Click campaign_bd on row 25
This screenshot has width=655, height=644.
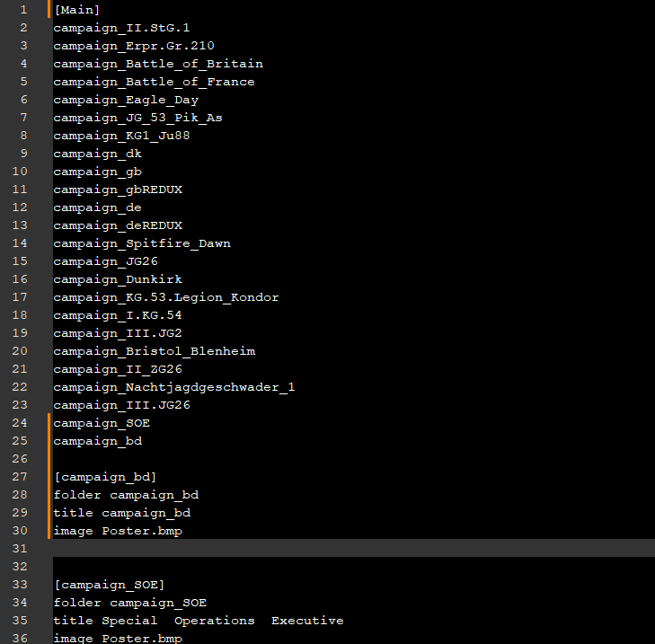98,441
